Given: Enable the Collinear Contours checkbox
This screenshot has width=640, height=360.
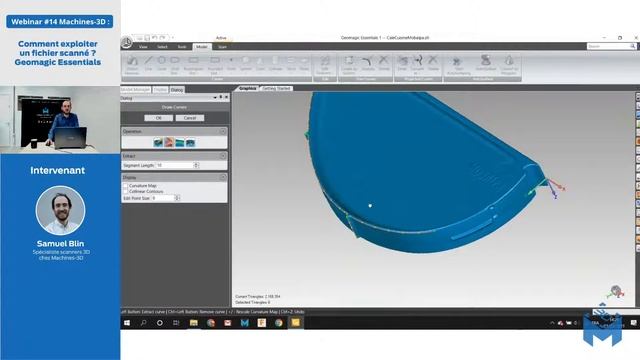Looking at the screenshot, I should point(126,191).
